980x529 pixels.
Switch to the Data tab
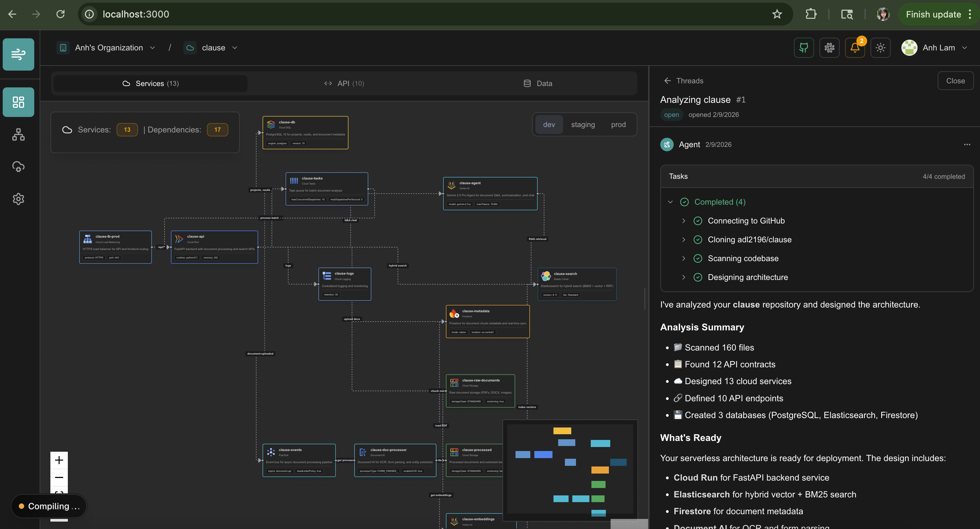coord(538,83)
